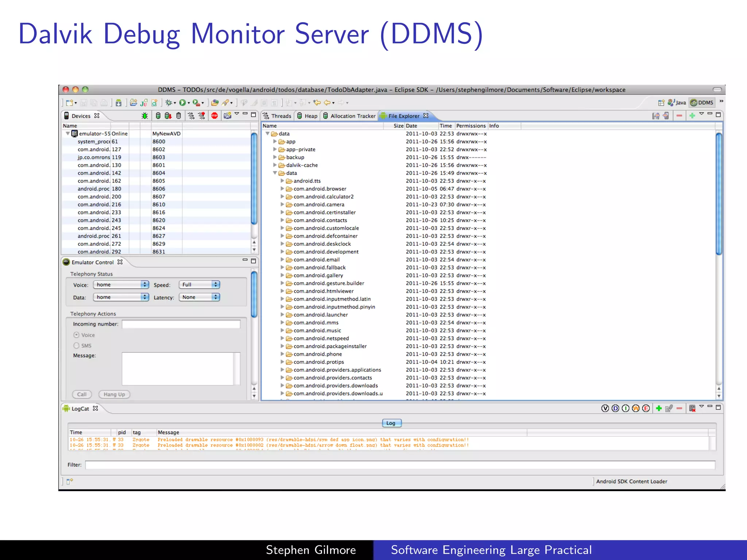Expand the app folder in File Explorer

click(x=275, y=141)
